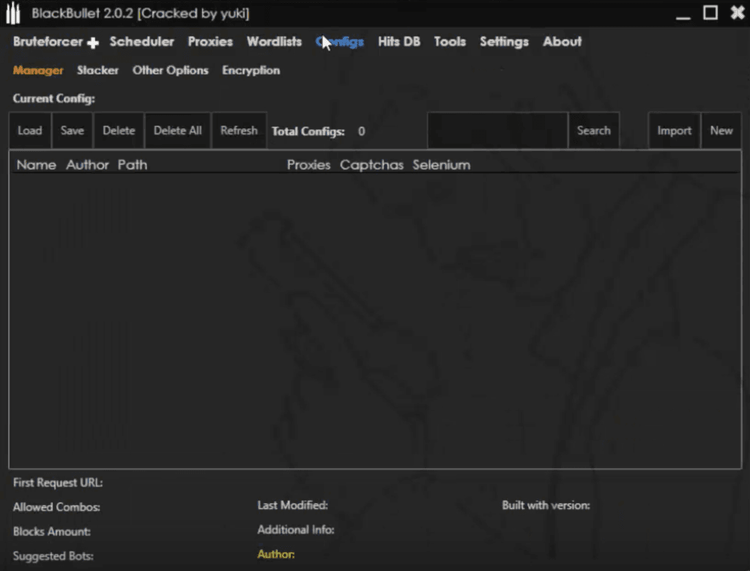Open the Encryption sub-tab
Image resolution: width=750 pixels, height=571 pixels.
click(x=251, y=71)
